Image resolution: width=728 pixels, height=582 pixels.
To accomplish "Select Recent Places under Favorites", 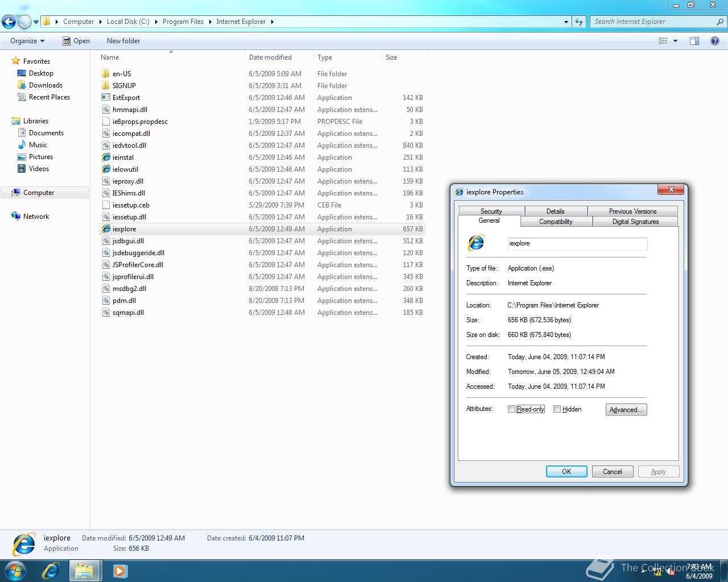I will tap(49, 97).
